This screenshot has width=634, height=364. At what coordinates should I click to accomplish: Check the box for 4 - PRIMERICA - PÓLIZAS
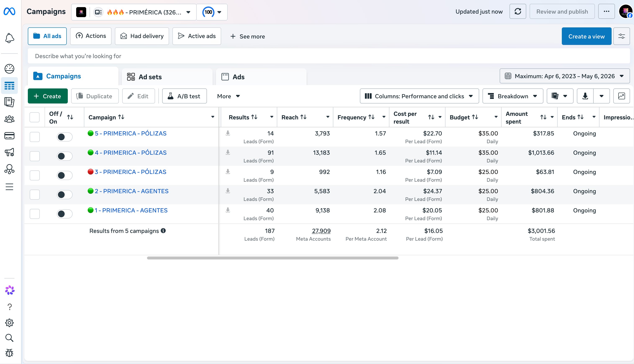click(35, 156)
